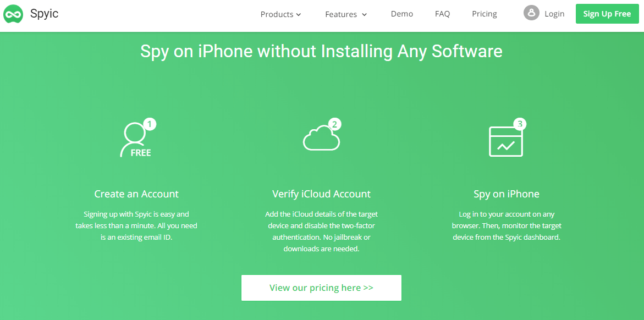Expand the Features dropdown menu

coord(345,14)
